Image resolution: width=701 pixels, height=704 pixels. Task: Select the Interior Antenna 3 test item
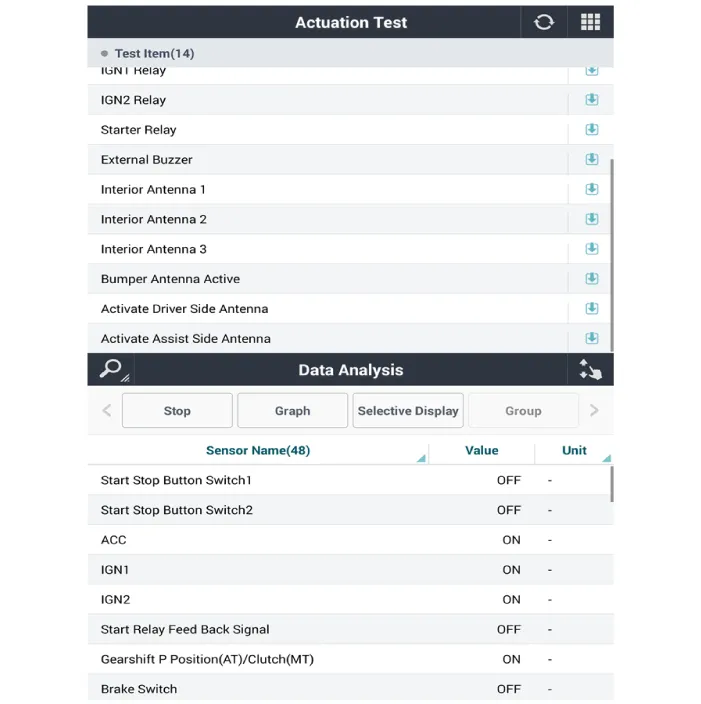154,249
